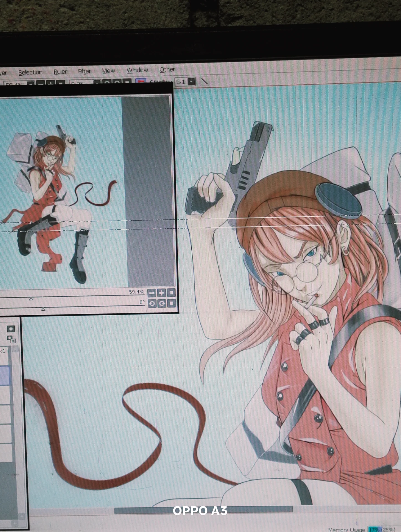
Task: Open the Other menu
Action: [x=167, y=70]
